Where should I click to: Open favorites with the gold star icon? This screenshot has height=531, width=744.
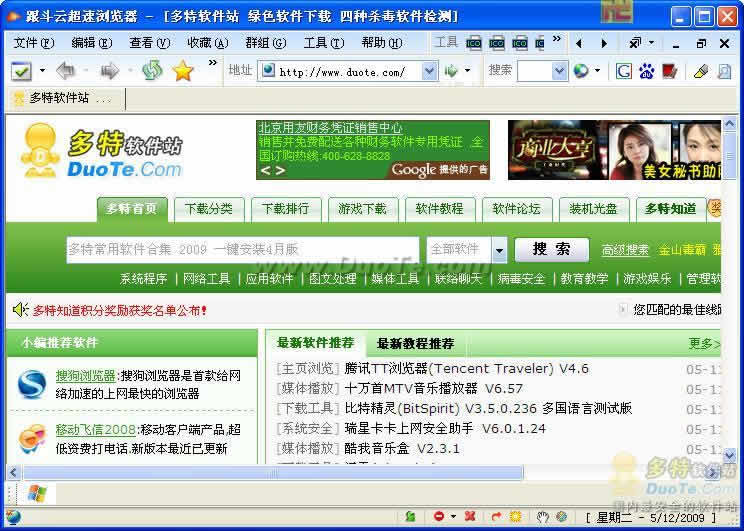coord(183,71)
